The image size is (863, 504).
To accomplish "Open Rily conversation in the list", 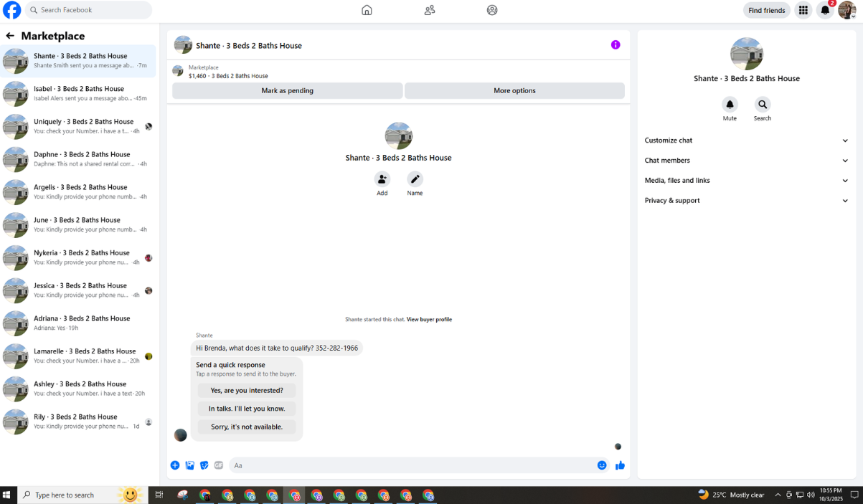I will coord(78,422).
